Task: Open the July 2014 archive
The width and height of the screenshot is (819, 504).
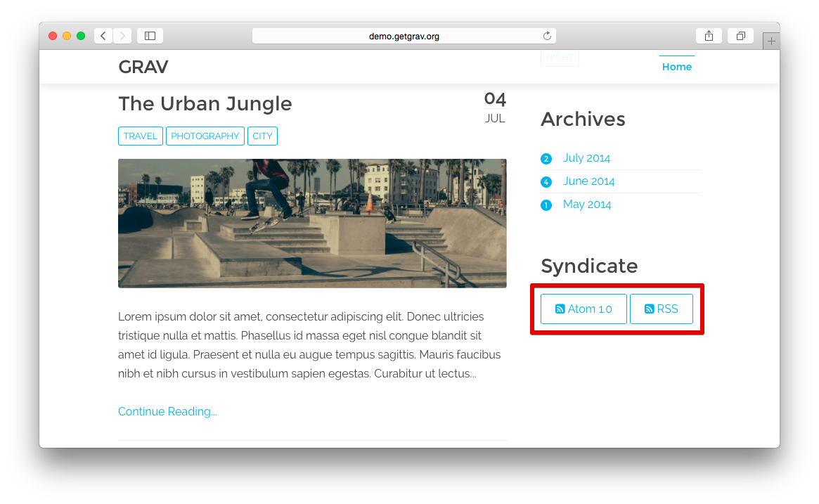Action: (586, 158)
